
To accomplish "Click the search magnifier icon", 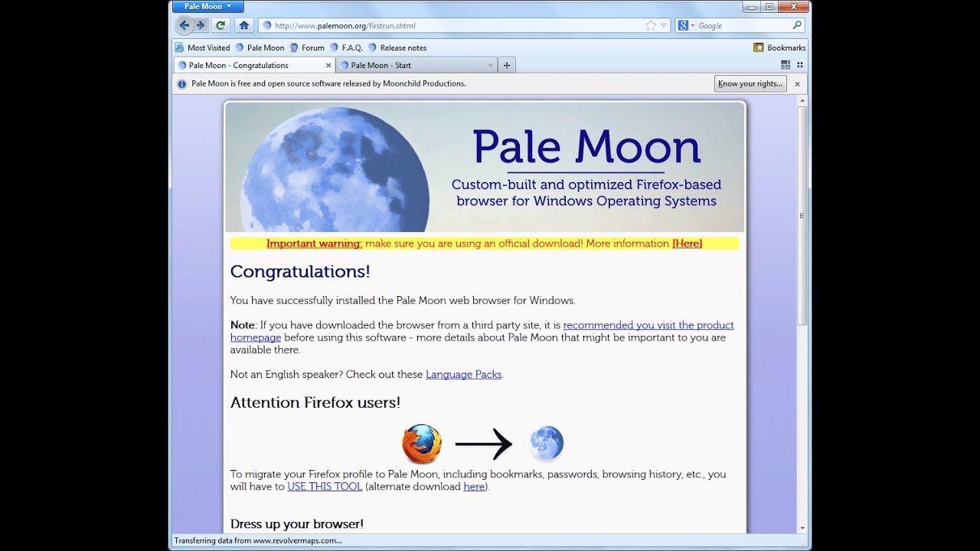I will 797,25.
